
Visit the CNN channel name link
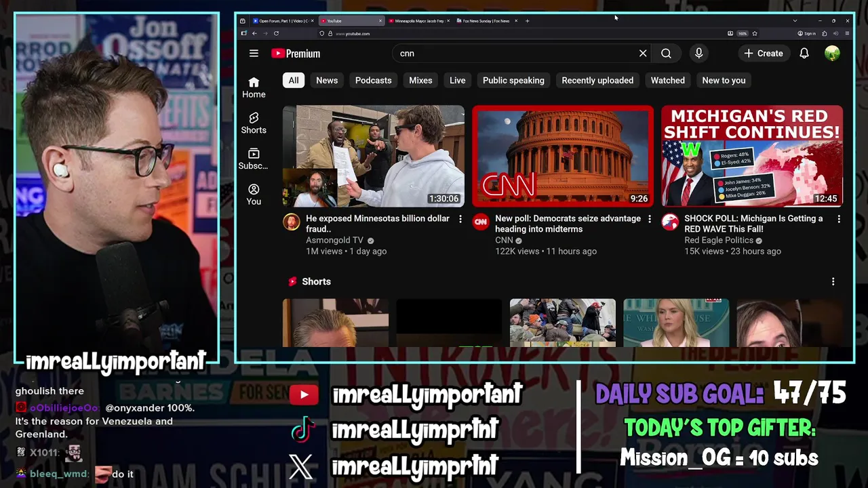point(504,240)
